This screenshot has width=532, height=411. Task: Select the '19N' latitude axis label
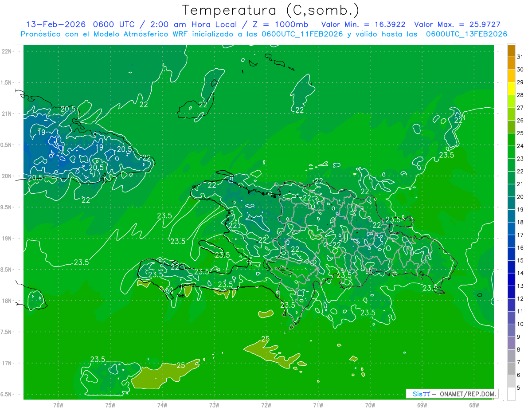[x=7, y=238]
